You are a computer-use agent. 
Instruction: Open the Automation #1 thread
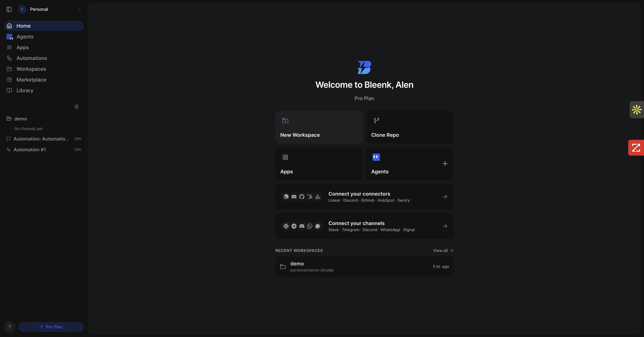pyautogui.click(x=44, y=149)
